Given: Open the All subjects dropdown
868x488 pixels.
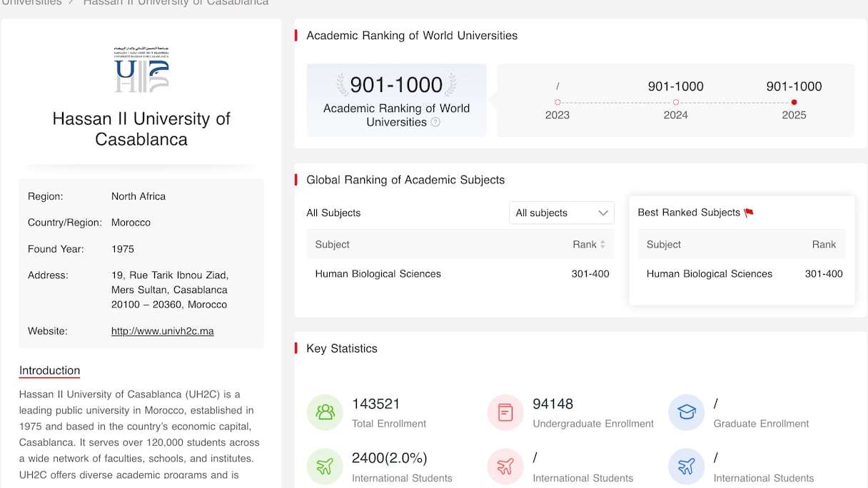Looking at the screenshot, I should [561, 213].
